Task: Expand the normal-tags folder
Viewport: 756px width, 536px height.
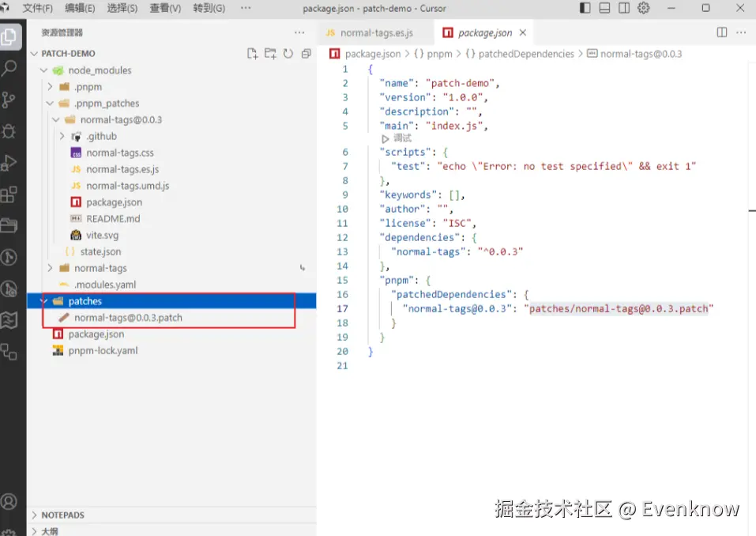Action: 50,268
